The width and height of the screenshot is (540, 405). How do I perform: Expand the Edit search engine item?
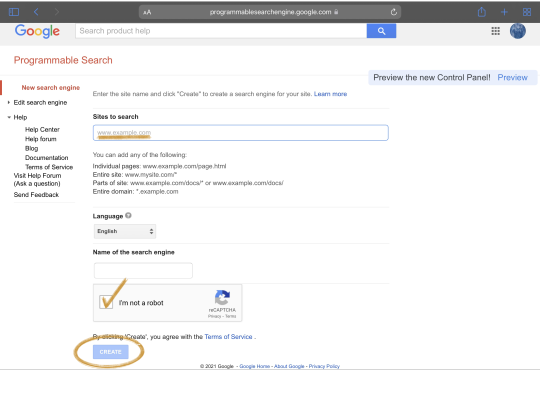[40, 103]
